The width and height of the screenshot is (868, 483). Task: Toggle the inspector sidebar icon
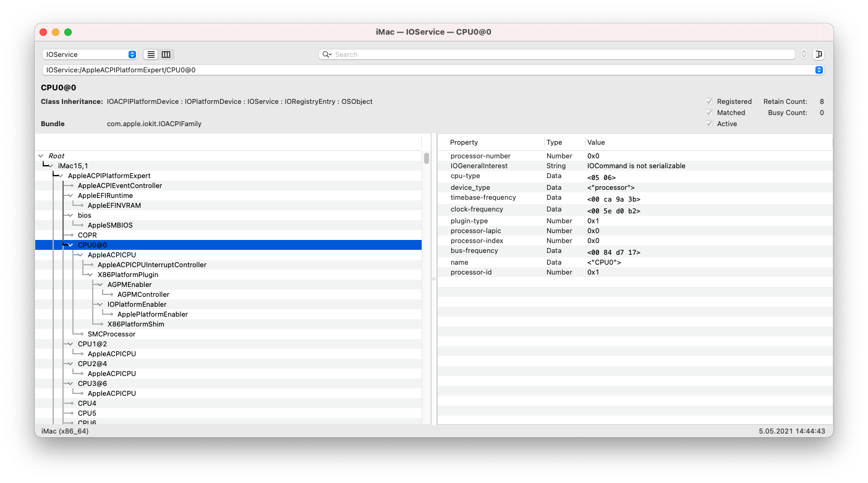coord(819,54)
